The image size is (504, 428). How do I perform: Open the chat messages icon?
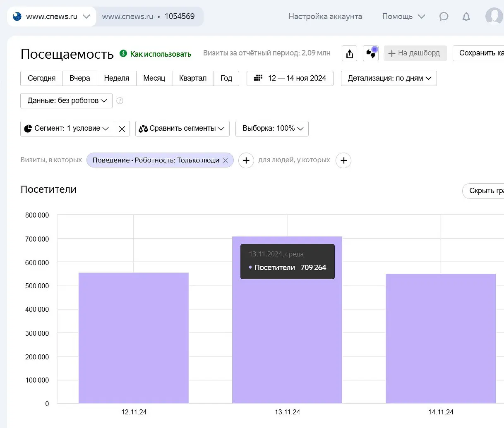(444, 17)
